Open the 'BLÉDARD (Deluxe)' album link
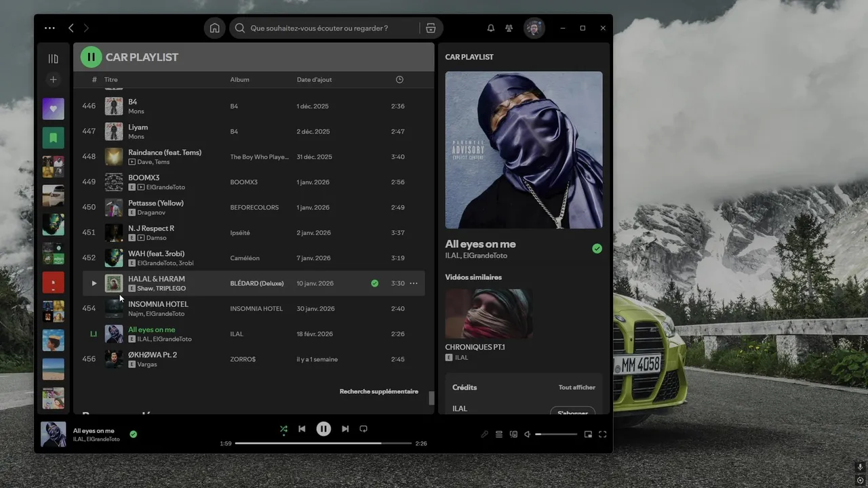 click(257, 283)
